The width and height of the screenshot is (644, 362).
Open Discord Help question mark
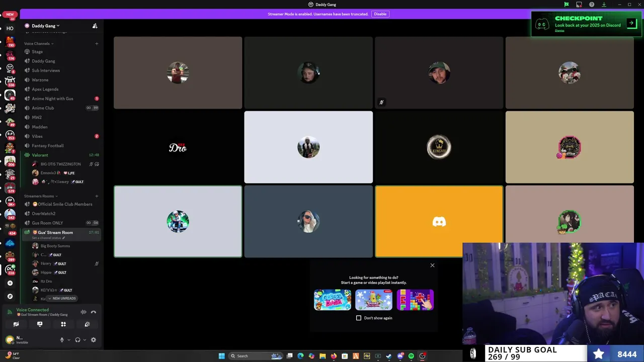592,5
